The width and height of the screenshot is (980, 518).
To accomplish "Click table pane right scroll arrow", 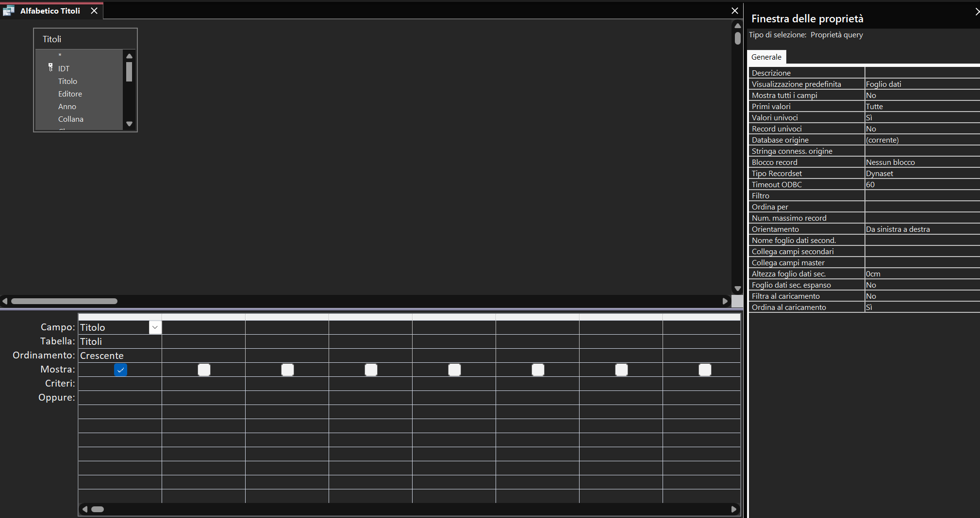I will 725,301.
